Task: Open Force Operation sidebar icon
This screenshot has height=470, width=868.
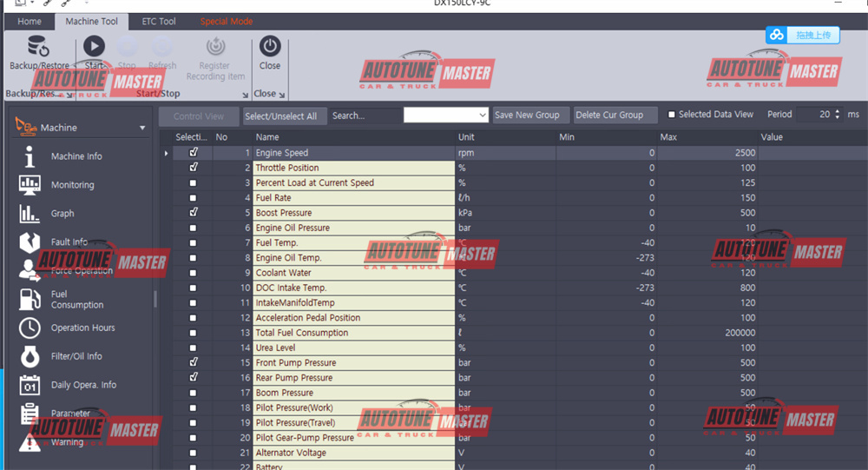Action: [x=30, y=270]
